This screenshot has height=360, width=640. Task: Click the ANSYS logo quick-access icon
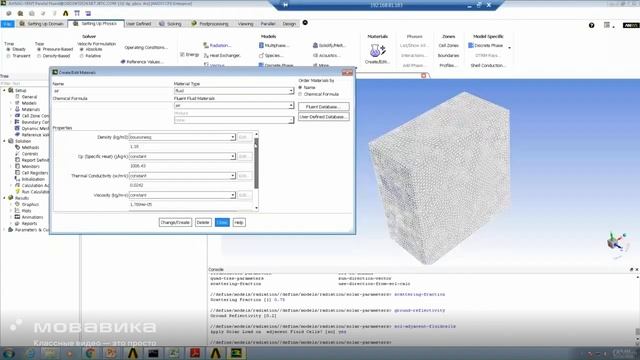[65, 13]
